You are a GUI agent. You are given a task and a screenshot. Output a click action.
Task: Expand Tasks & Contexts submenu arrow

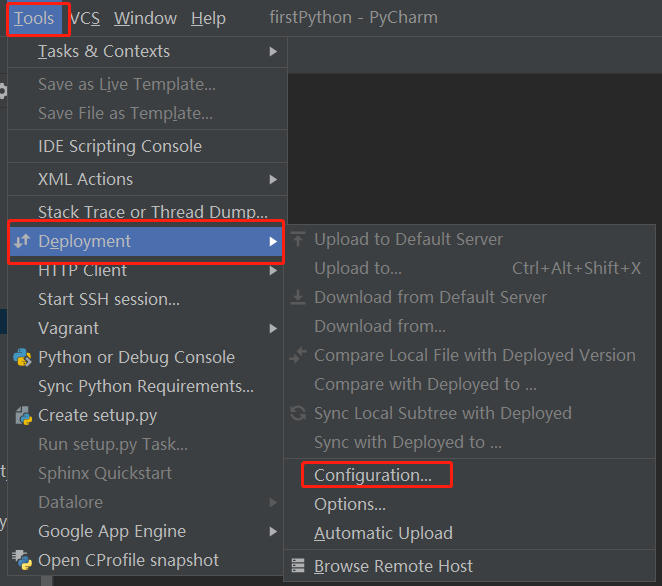pos(273,52)
